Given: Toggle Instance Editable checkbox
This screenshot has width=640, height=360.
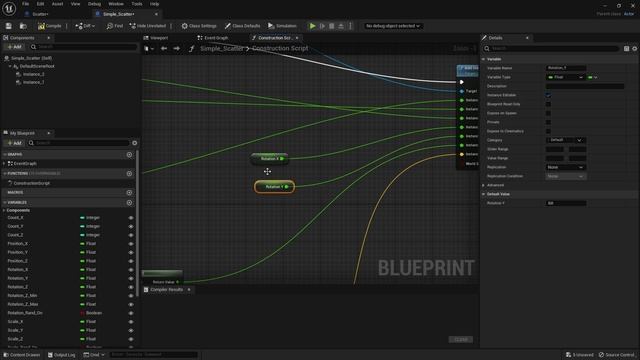Looking at the screenshot, I should click(x=548, y=95).
